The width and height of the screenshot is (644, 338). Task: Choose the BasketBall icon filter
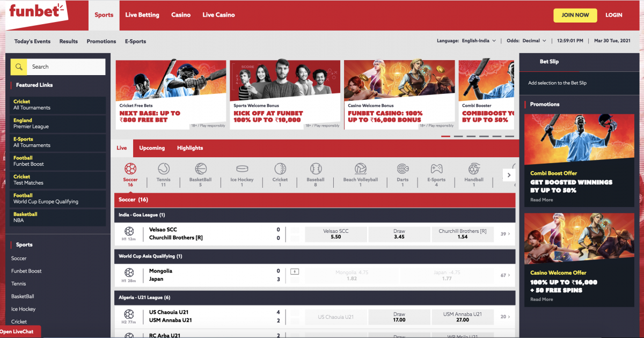point(201,169)
